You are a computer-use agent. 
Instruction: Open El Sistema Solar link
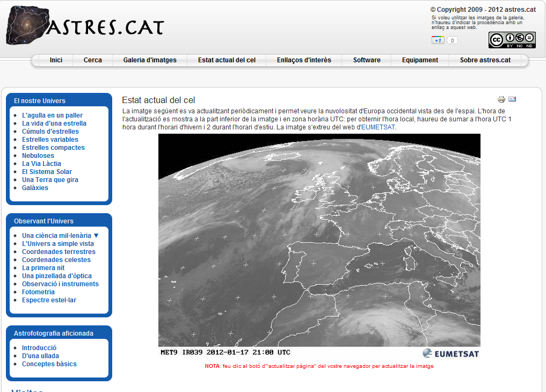(47, 172)
